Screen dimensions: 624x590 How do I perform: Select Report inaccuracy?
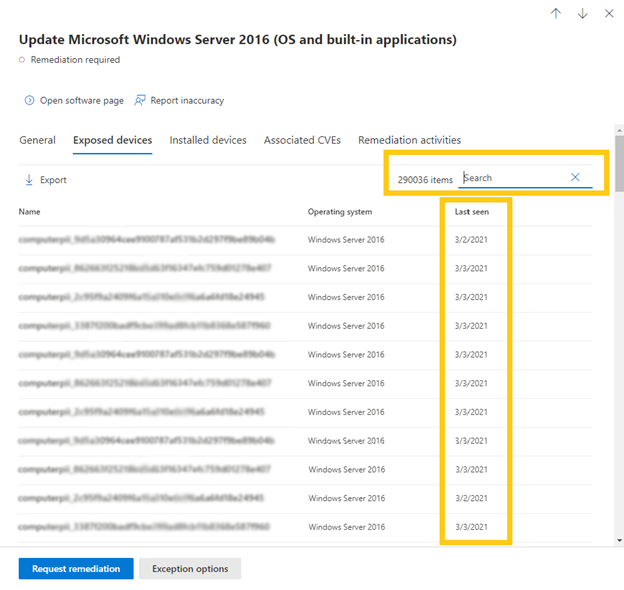[187, 101]
